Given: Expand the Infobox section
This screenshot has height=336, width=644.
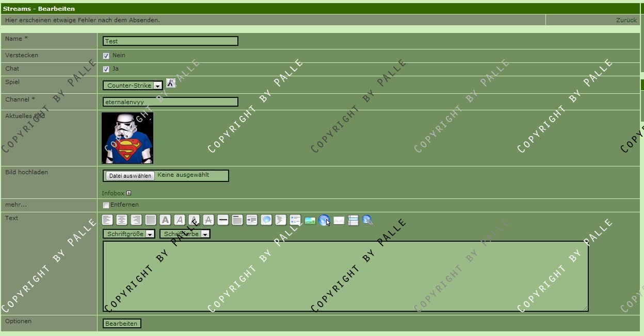Looking at the screenshot, I should [128, 193].
